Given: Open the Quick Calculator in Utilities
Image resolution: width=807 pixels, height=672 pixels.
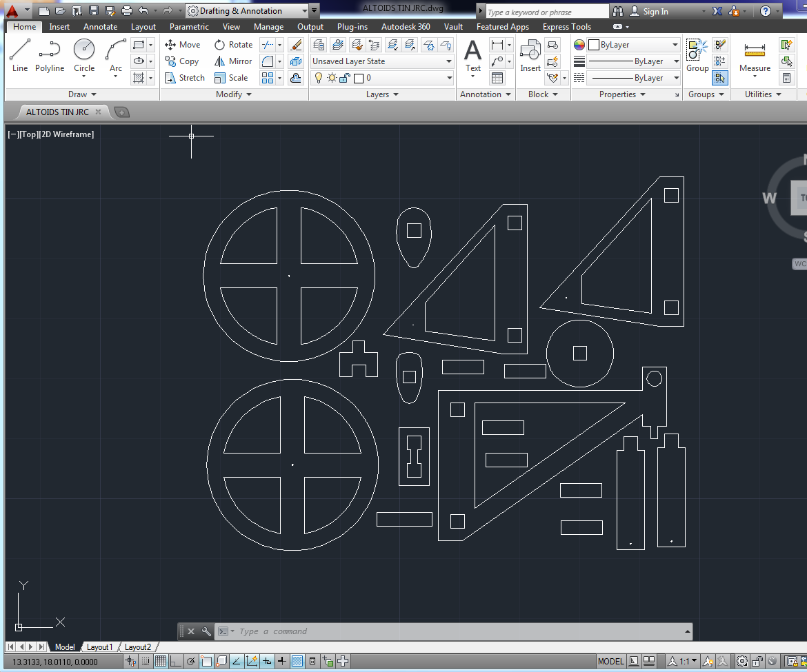Looking at the screenshot, I should (x=786, y=79).
